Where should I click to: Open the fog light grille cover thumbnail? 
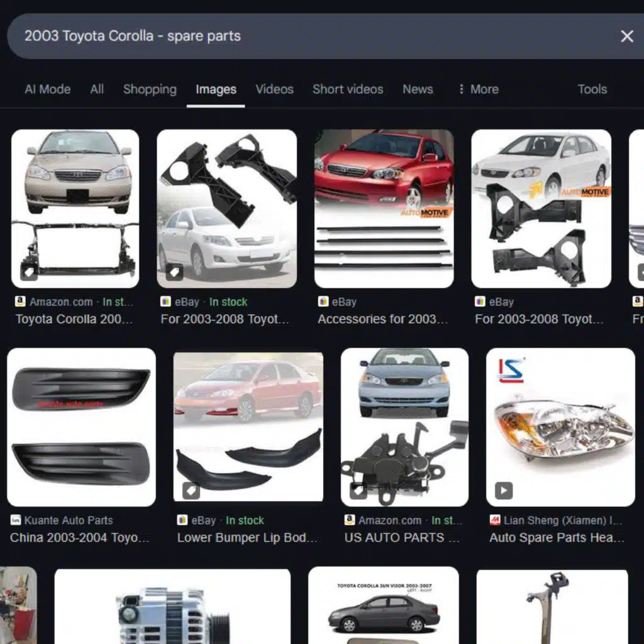click(x=81, y=427)
